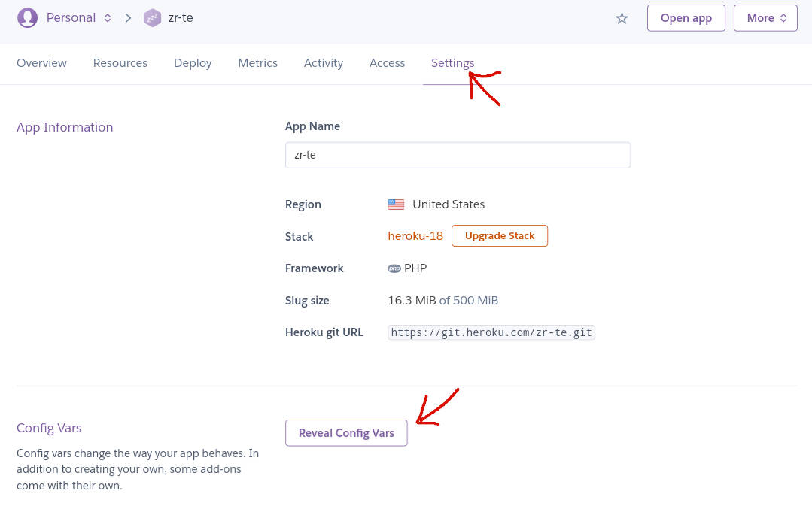
Task: Click the PHP framework logo icon
Action: pyautogui.click(x=394, y=268)
